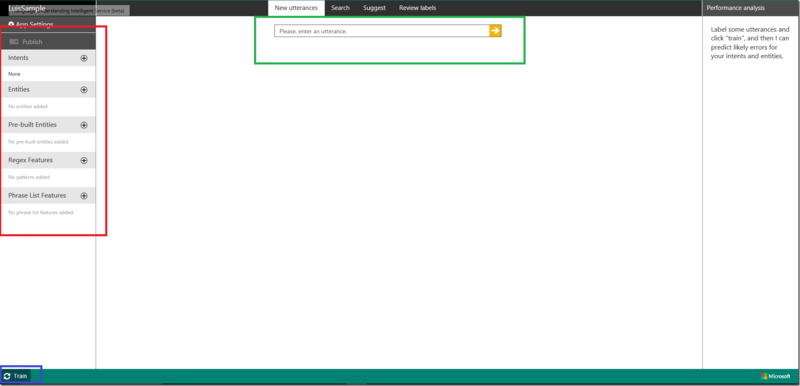The image size is (800, 386).
Task: Click the utterance input field
Action: point(382,31)
